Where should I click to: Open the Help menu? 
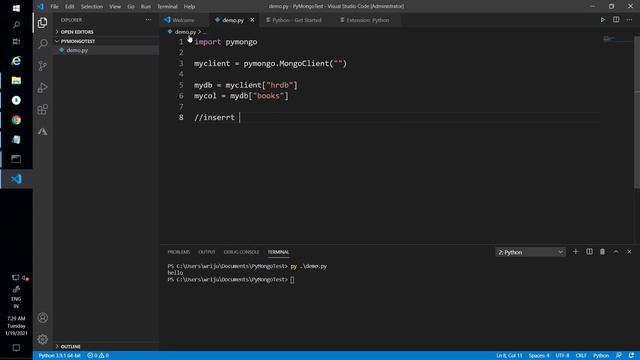coord(189,7)
